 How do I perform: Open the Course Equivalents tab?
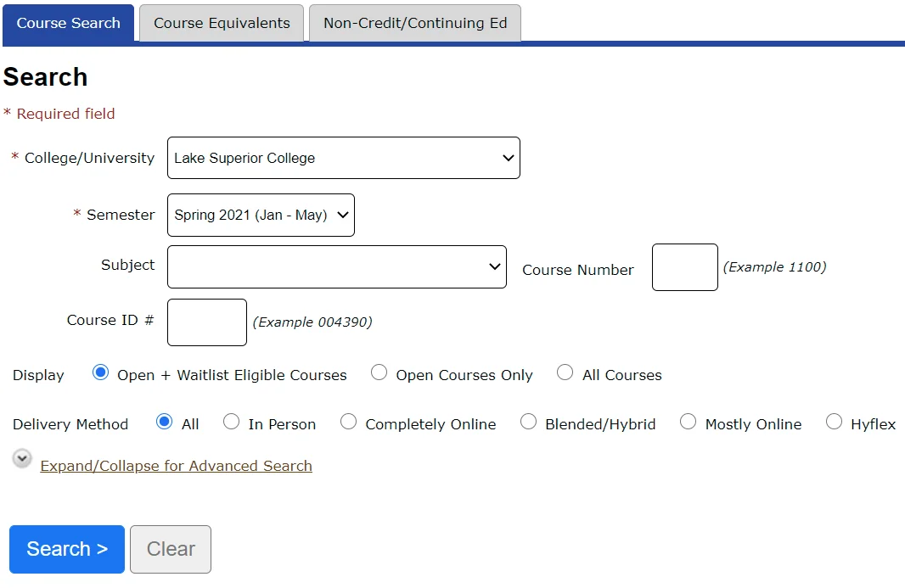222,23
